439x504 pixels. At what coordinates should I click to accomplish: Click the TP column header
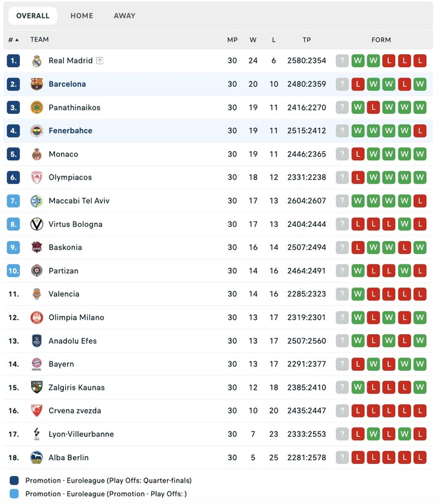coord(307,40)
